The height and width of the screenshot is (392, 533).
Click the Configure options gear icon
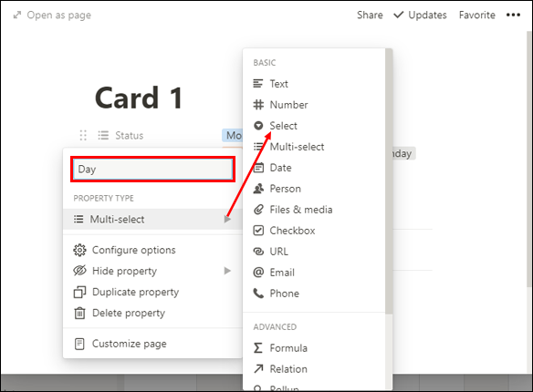coord(79,250)
